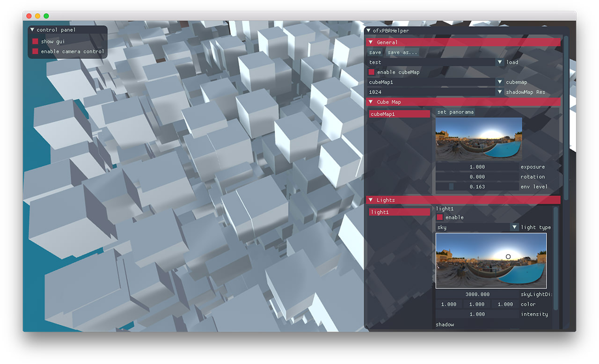Click the third color value field

(x=505, y=304)
